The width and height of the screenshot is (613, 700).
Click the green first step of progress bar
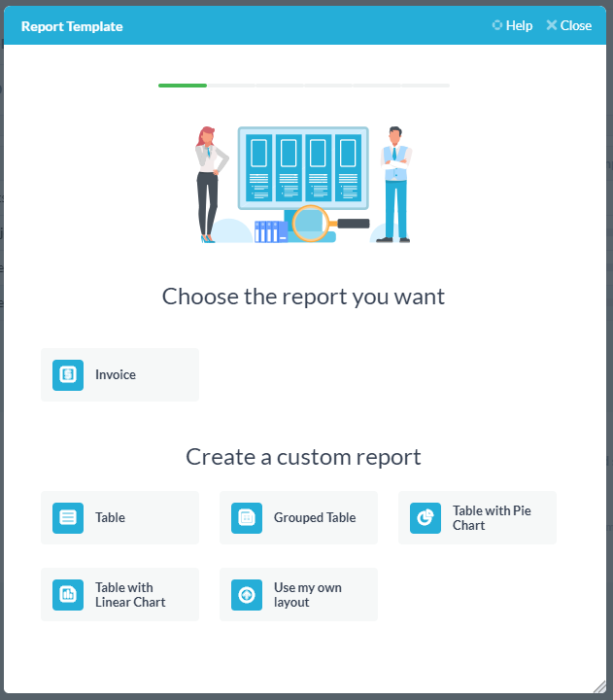183,86
